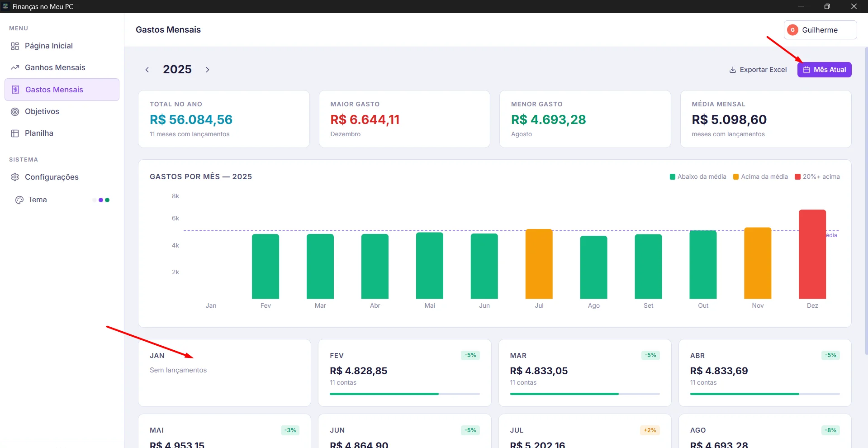Click the Tema palette icon
This screenshot has width=868, height=448.
(x=19, y=200)
